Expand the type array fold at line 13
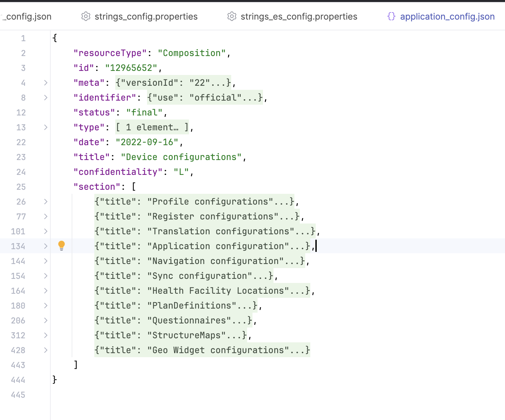The height and width of the screenshot is (420, 505). (46, 127)
